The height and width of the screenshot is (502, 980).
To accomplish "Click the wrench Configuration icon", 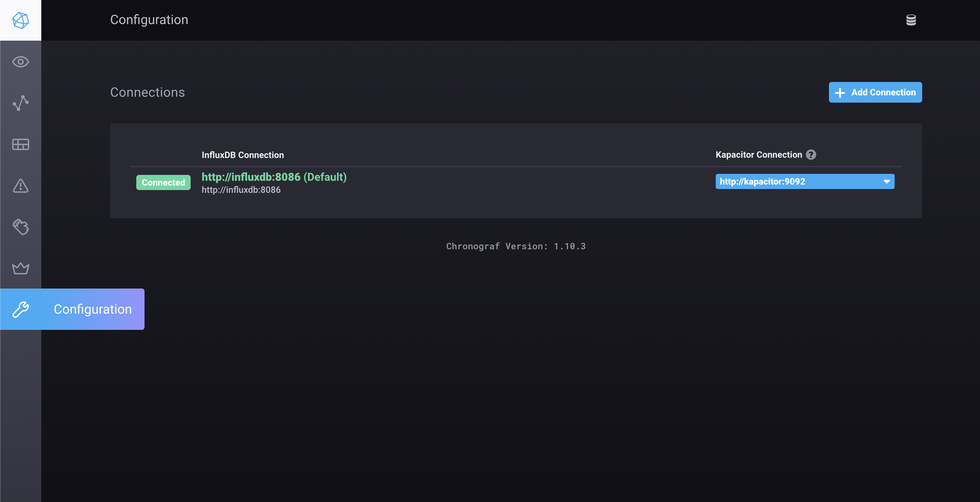I will (x=21, y=309).
